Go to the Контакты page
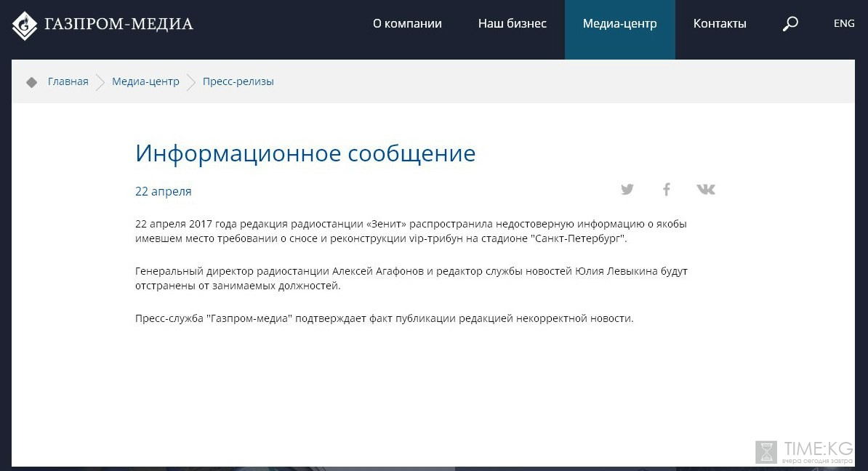 720,24
